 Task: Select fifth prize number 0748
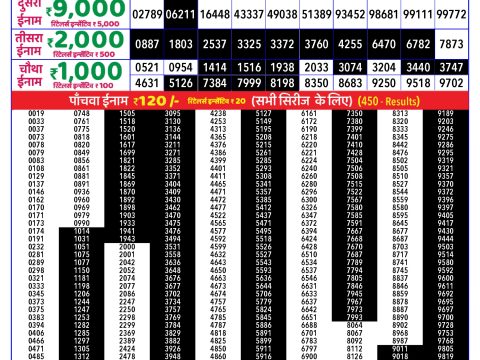point(82,113)
